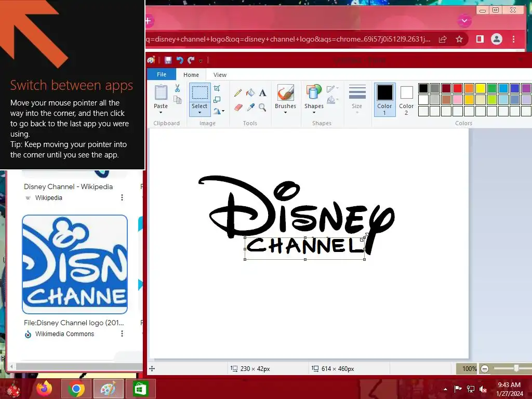Click the Chrome address bar URL
This screenshot has width=532, height=399.
[288, 39]
